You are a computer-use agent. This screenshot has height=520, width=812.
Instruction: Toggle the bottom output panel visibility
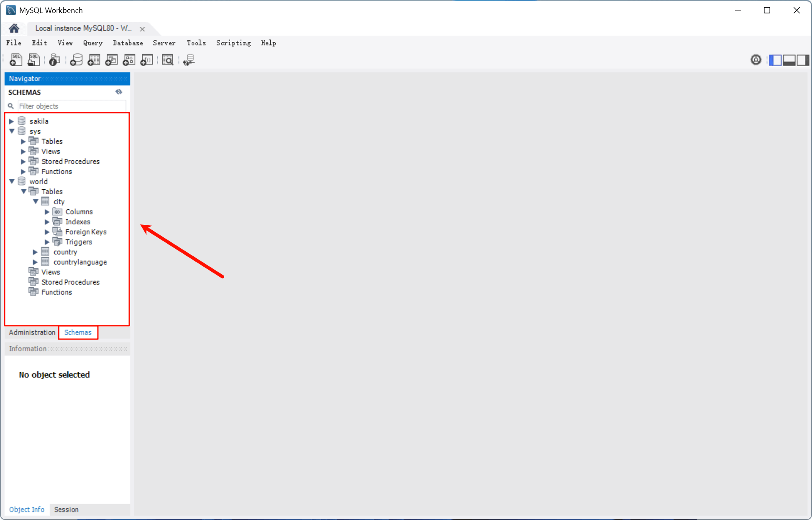(x=789, y=60)
